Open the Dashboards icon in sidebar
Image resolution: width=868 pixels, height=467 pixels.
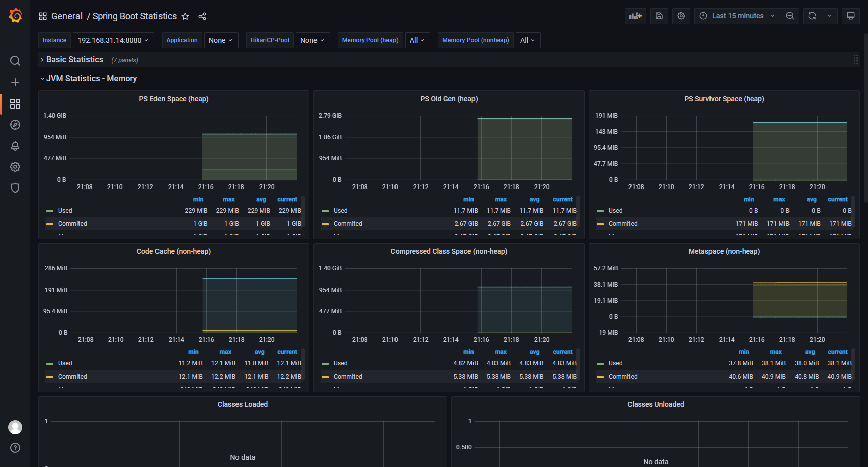(15, 104)
